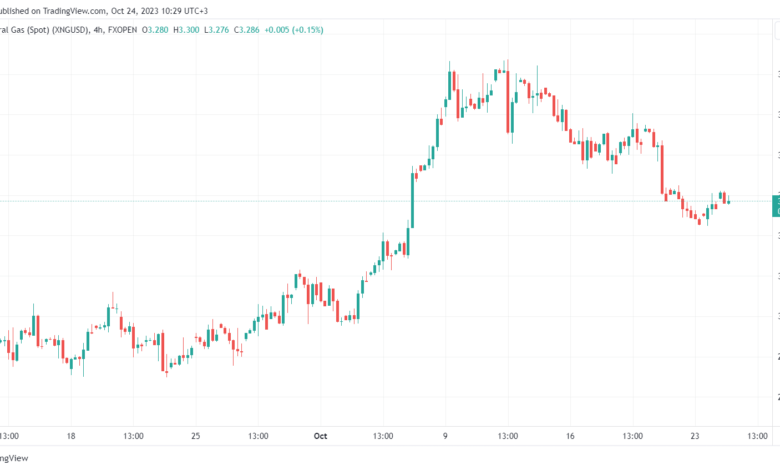The width and height of the screenshot is (780, 470).
Task: Click the O3.280 open value
Action: click(x=155, y=30)
